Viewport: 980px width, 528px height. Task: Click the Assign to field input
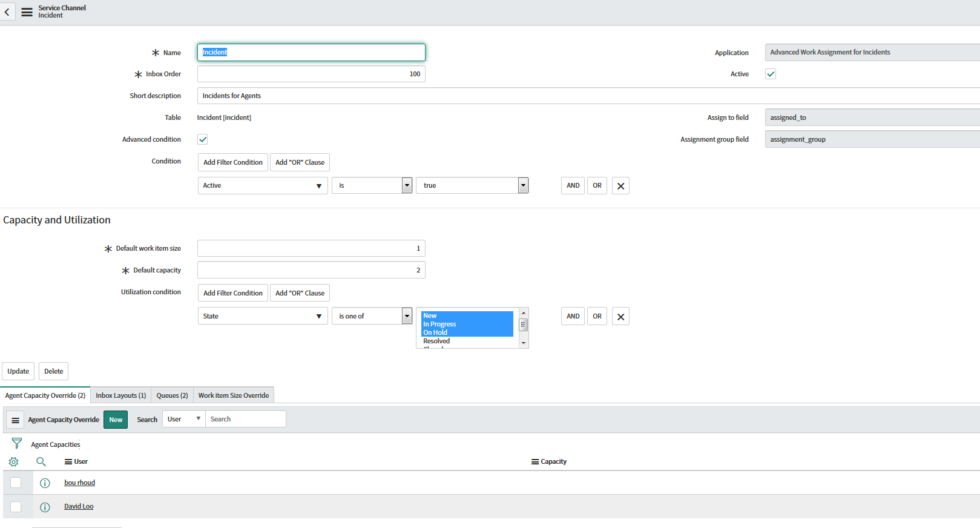click(x=872, y=117)
